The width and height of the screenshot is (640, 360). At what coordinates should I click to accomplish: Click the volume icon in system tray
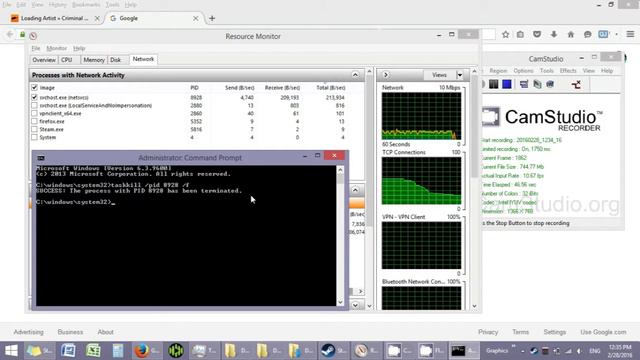[x=579, y=351]
